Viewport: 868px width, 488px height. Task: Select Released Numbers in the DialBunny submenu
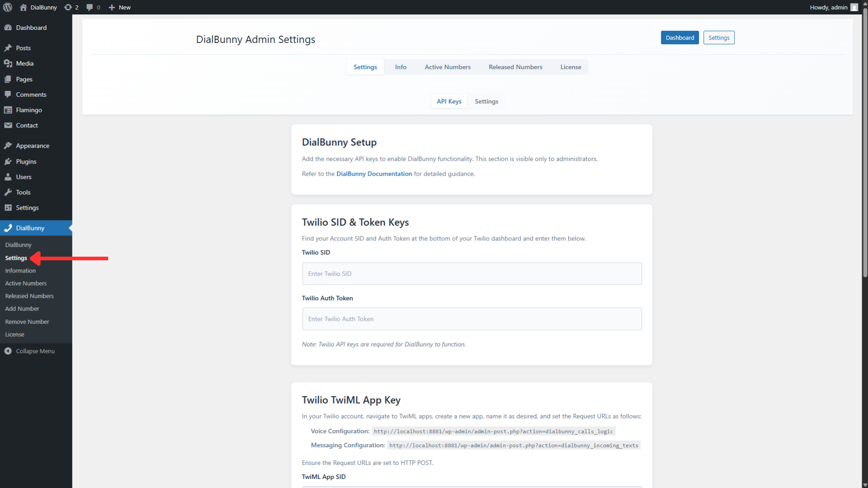(x=29, y=296)
